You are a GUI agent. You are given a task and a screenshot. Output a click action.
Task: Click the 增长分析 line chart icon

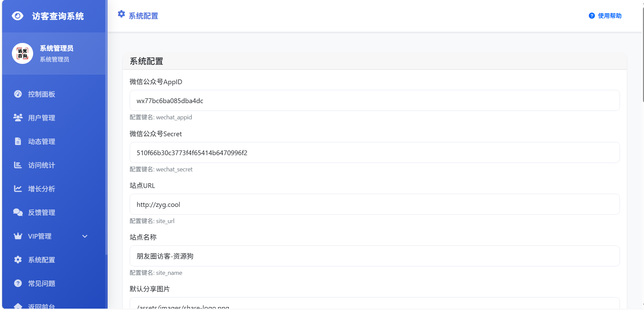(18, 189)
